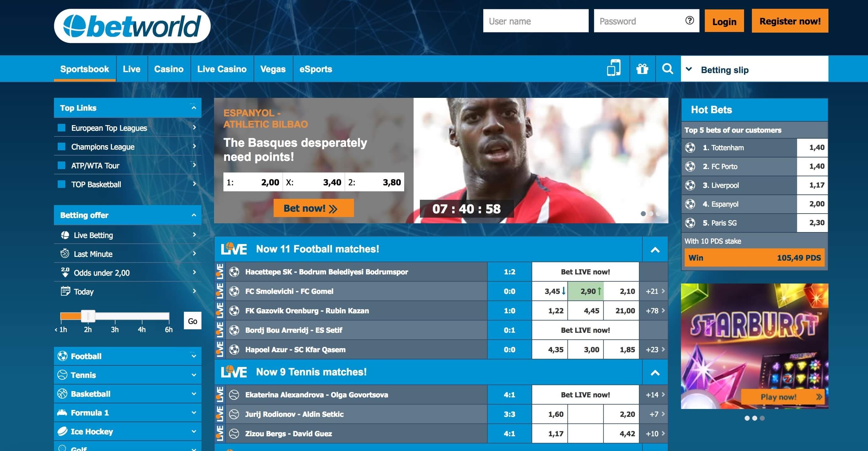The width and height of the screenshot is (868, 451).
Task: Click football icon for FC Smolevichi match
Action: tap(234, 291)
